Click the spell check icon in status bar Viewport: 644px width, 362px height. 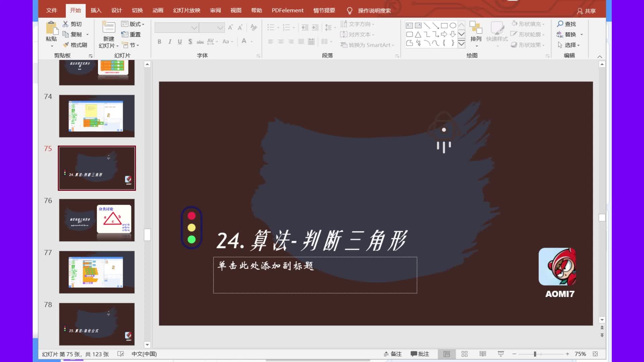[x=121, y=354]
